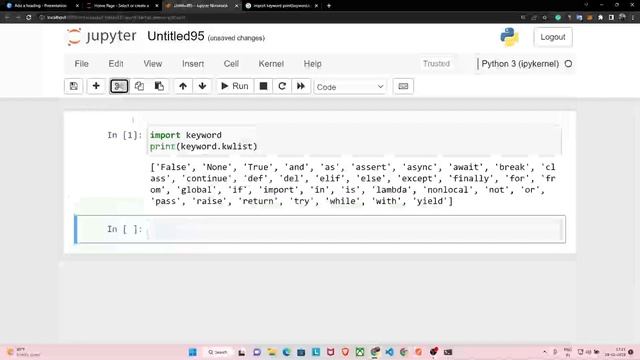Open the command palette keyboard icon
The width and height of the screenshot is (640, 360).
coord(403,86)
